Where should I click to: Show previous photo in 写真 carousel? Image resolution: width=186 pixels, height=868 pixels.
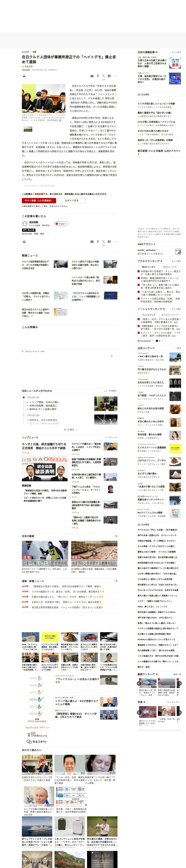[139, 713]
